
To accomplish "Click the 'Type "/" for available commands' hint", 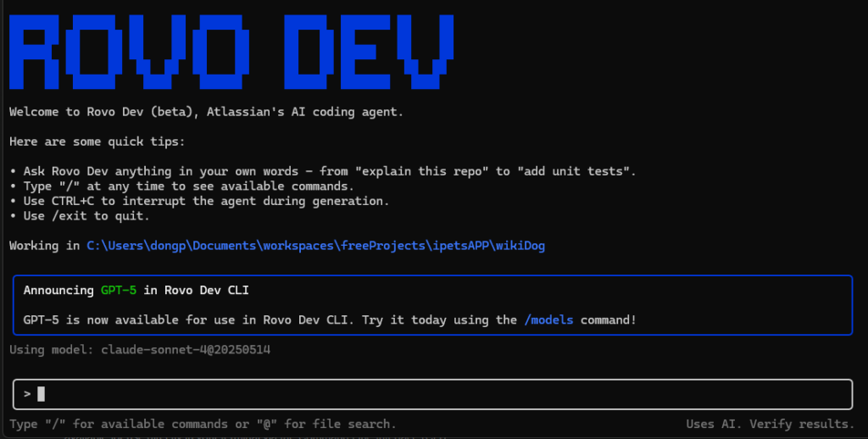I will pyautogui.click(x=203, y=424).
